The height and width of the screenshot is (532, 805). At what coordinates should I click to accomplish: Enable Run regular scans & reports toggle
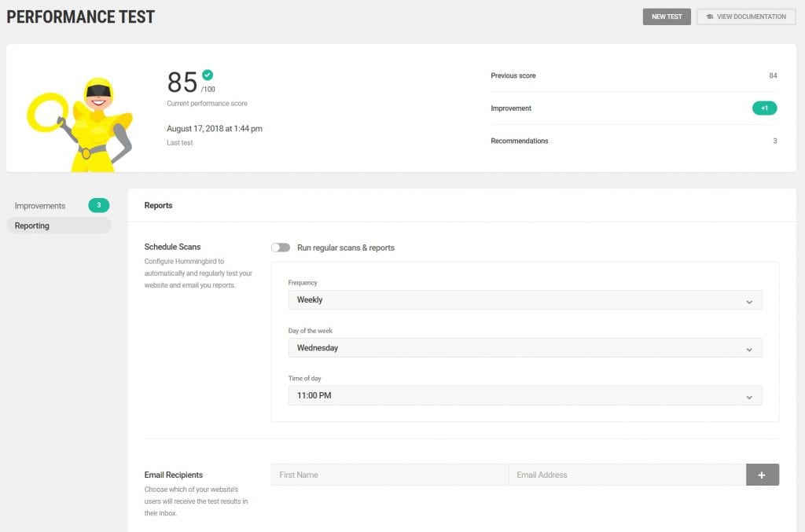point(281,248)
